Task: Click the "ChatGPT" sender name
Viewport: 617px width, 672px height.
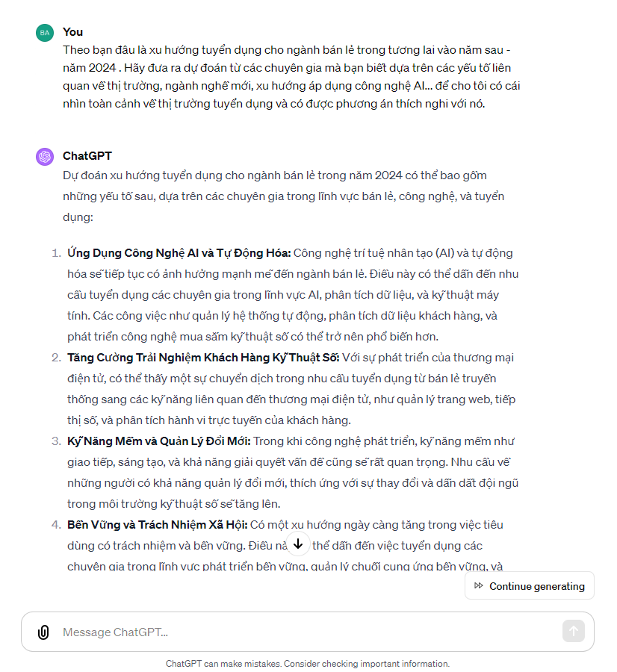Action: pyautogui.click(x=87, y=156)
